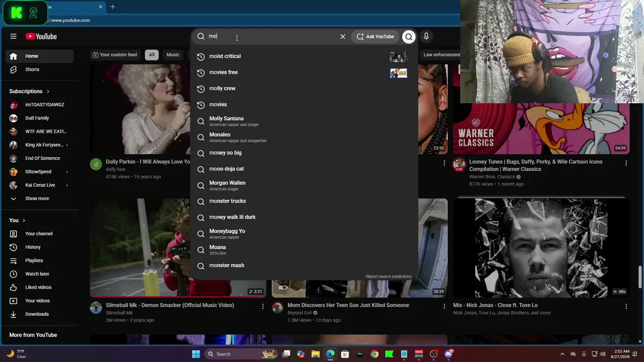Open Shorts in the sidebar

(40, 69)
